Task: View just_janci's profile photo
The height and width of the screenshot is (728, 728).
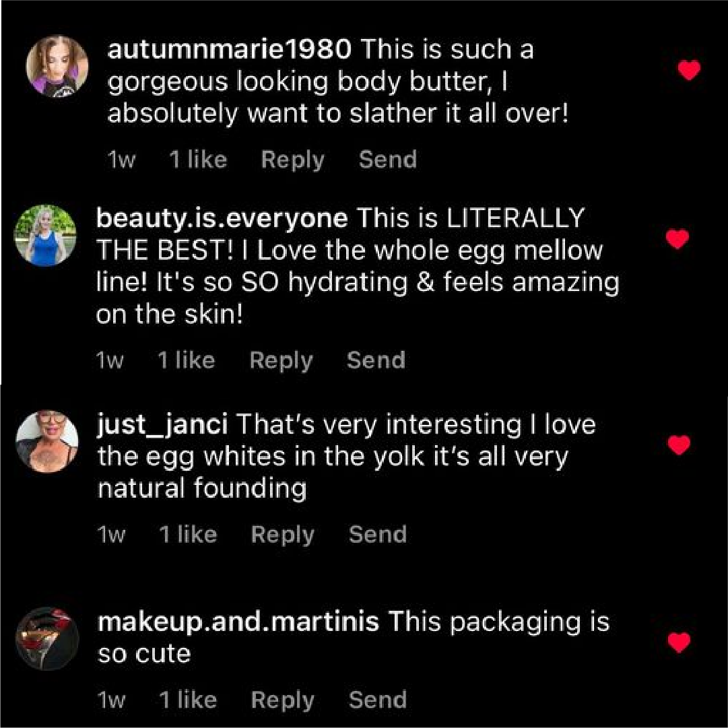Action: (46, 442)
